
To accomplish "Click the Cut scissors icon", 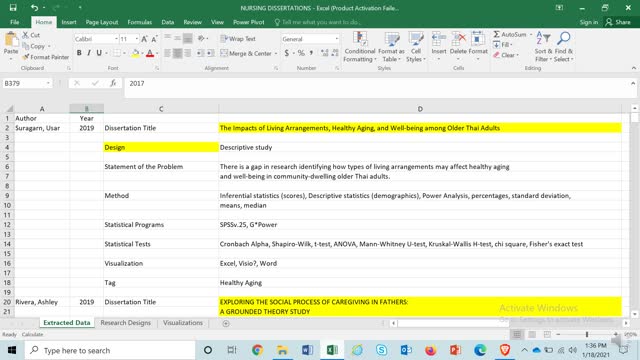I will pos(25,35).
